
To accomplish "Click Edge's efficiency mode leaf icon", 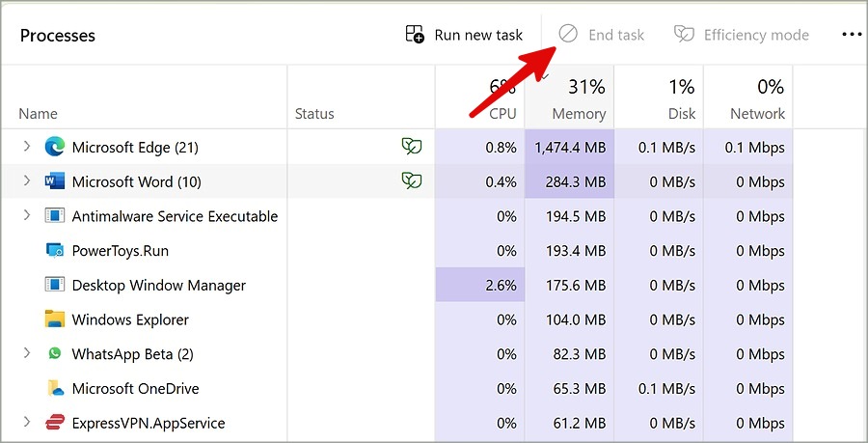I will point(412,147).
